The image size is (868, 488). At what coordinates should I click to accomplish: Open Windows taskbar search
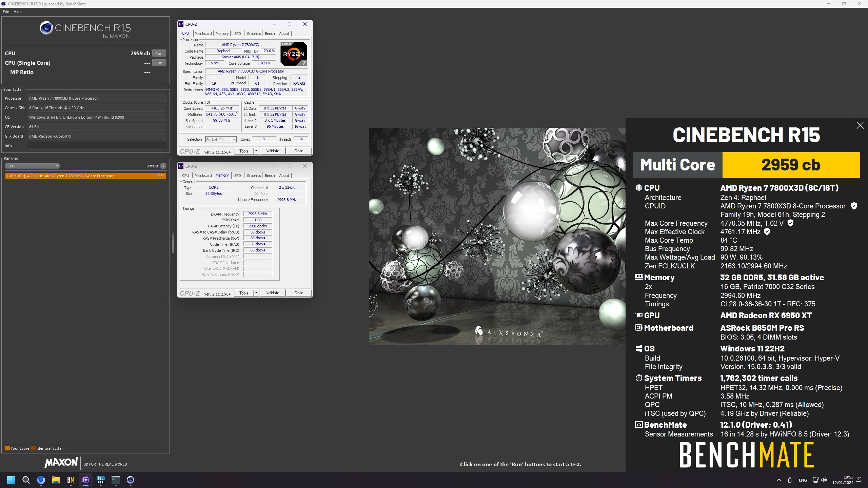26,480
